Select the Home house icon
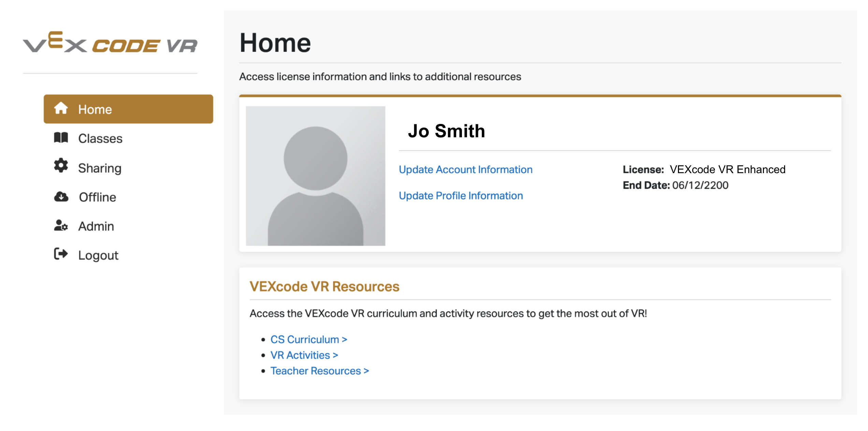The image size is (868, 431). point(61,109)
